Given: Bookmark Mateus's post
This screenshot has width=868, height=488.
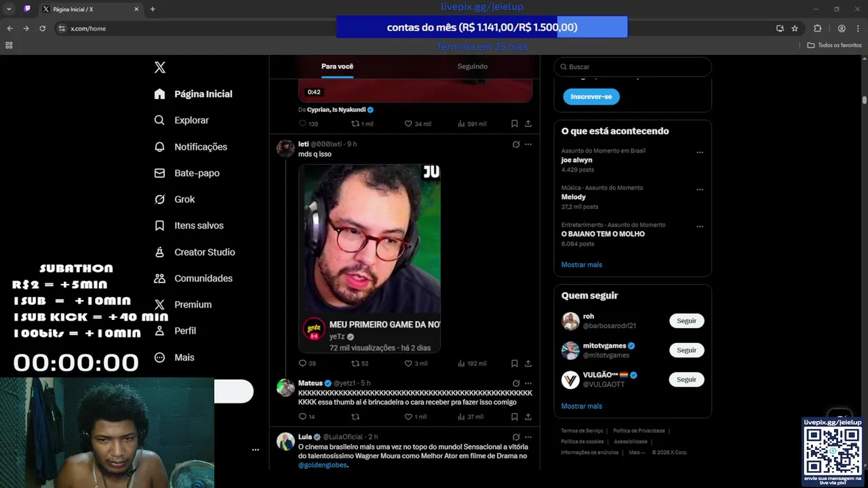Looking at the screenshot, I should point(515,417).
